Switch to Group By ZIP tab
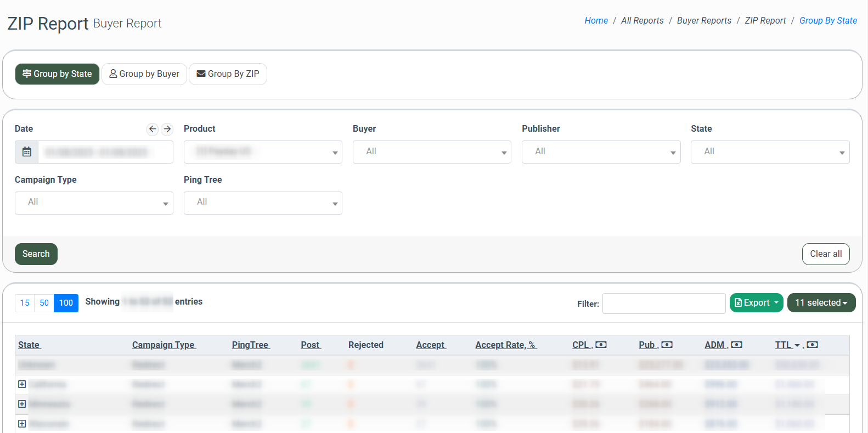 tap(228, 74)
